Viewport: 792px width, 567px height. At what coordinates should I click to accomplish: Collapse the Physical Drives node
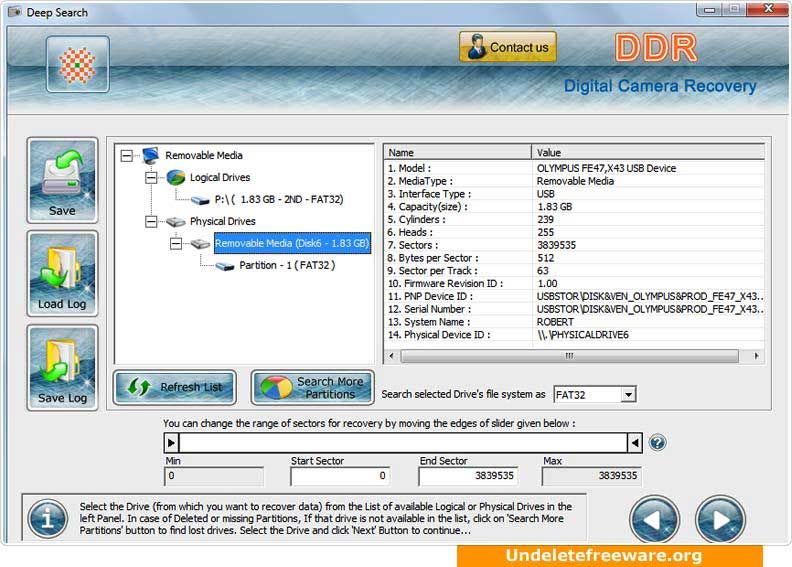tap(151, 222)
